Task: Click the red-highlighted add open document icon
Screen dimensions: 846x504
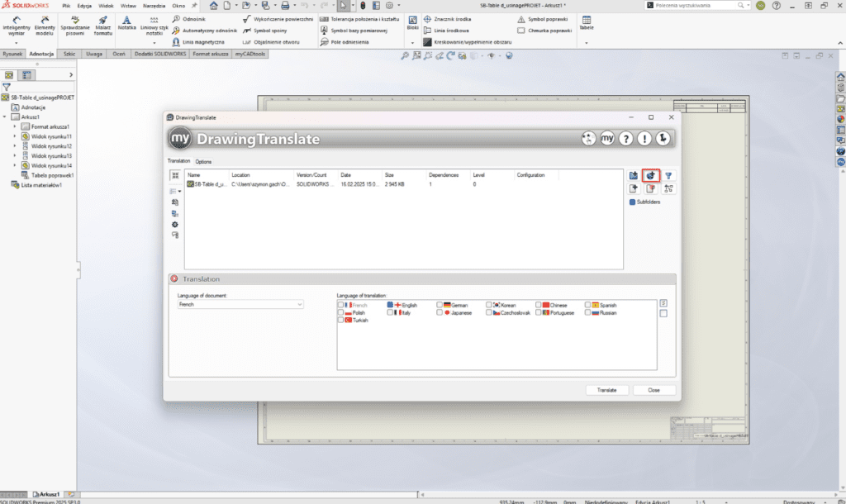Action: point(651,175)
